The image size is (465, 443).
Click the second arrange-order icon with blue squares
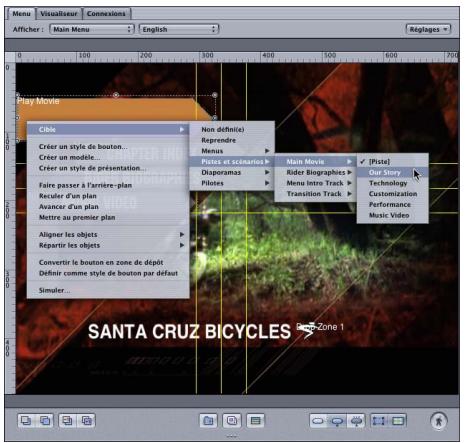pos(45,421)
